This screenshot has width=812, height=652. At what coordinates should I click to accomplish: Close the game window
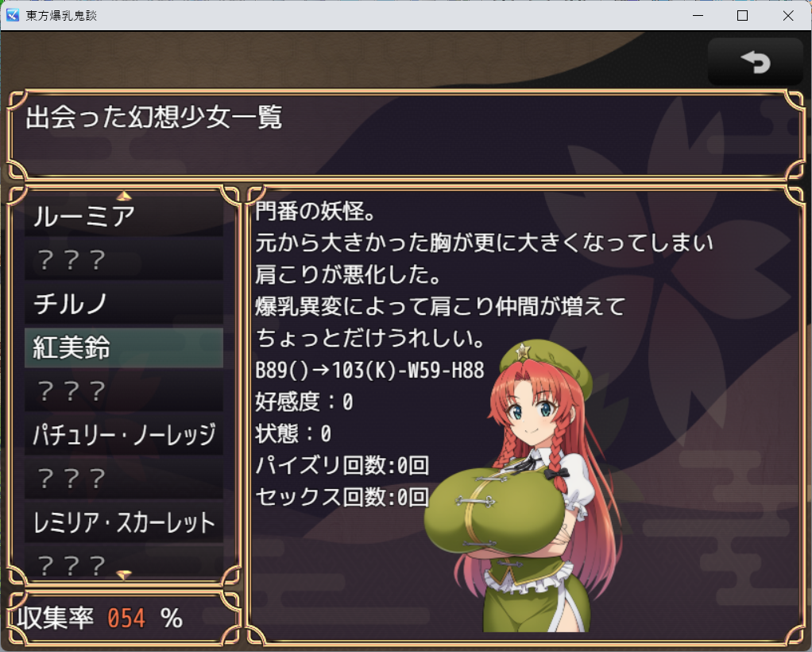click(787, 16)
